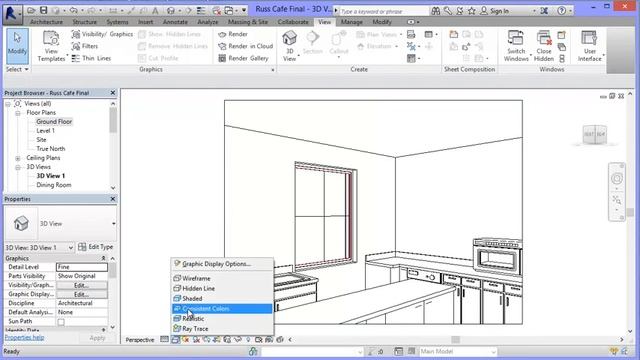The height and width of the screenshot is (360, 640).
Task: Click the Save disk icon
Action: (x=43, y=11)
